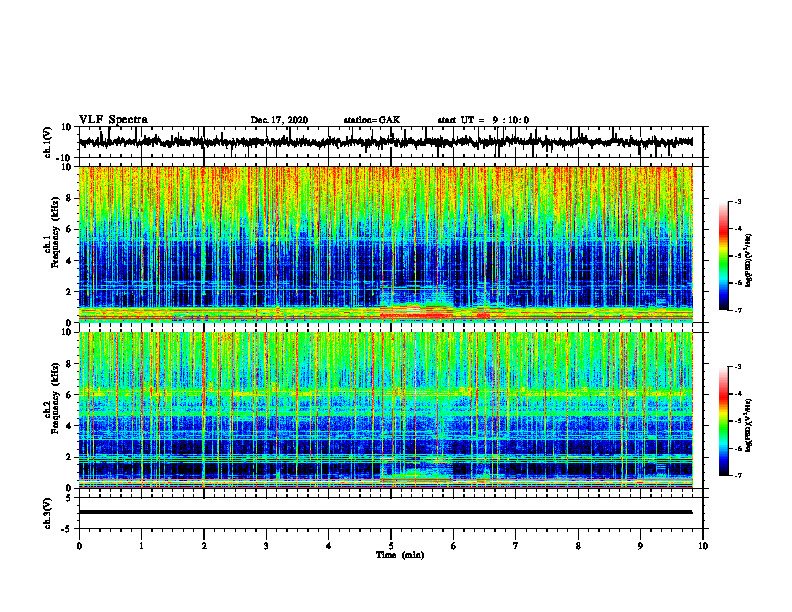Click the ch.3 flat black signal line
Image resolution: width=792 pixels, height=612 pixels.
[385, 512]
